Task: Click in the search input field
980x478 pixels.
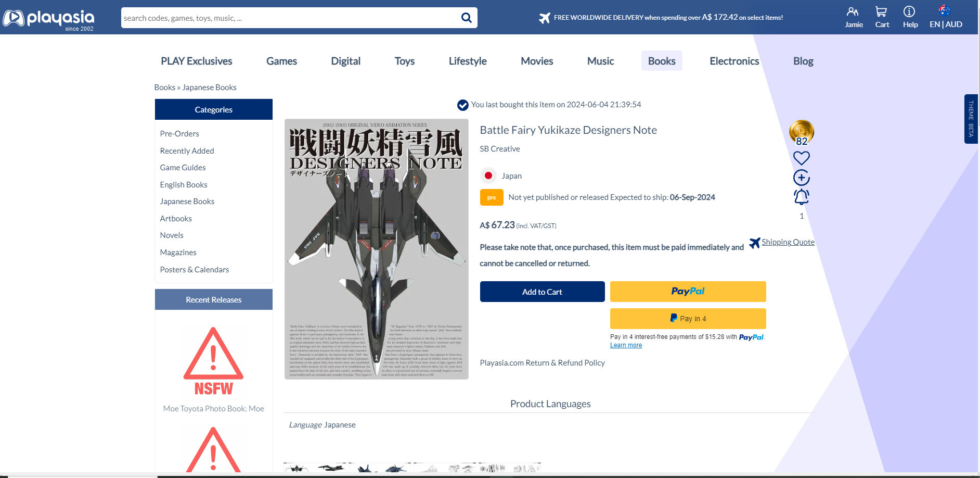Action: 290,18
